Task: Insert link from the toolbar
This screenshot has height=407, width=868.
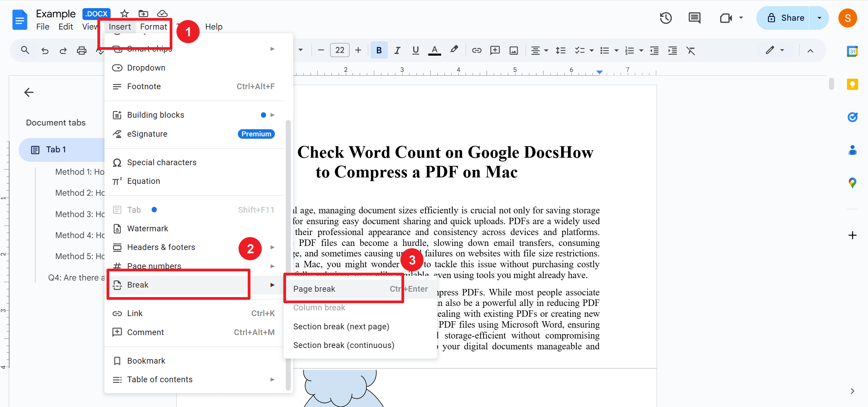Action: 476,51
